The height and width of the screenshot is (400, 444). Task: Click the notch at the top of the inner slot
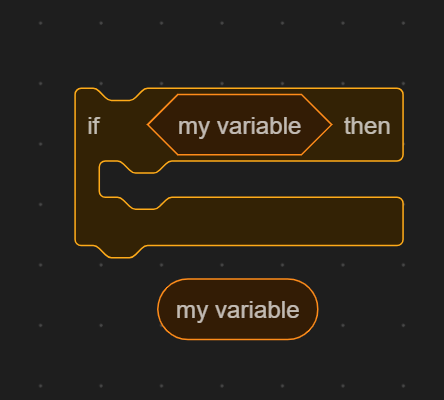pos(145,167)
